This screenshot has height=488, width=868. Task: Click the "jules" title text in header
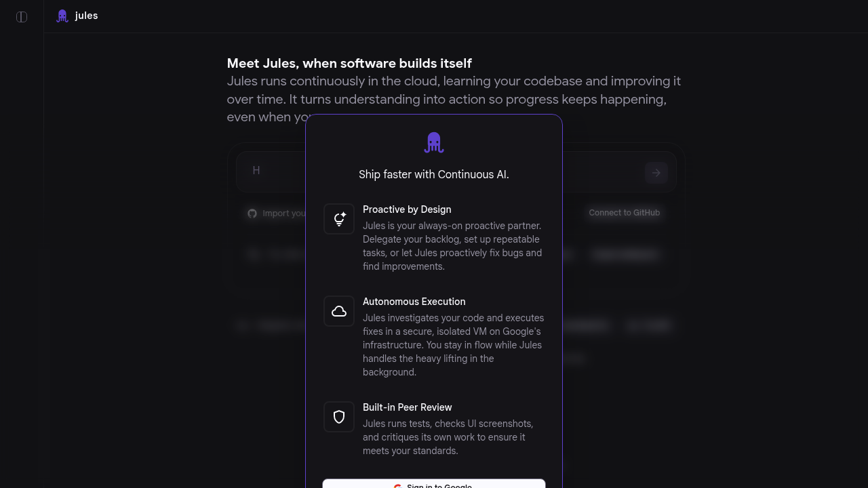tap(87, 16)
